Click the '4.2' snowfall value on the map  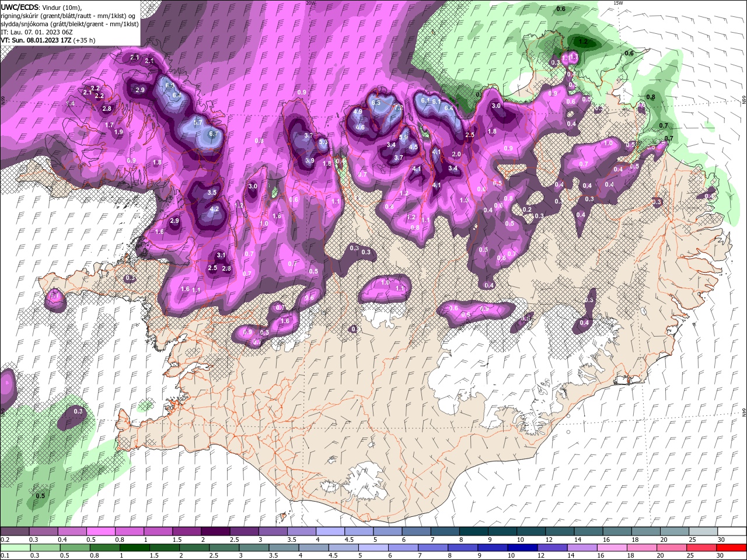tap(214, 209)
